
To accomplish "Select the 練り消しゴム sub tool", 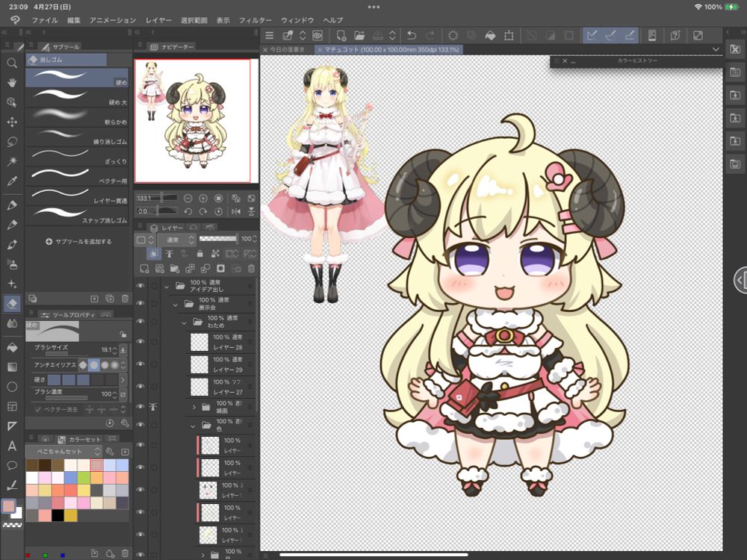I will 77,137.
